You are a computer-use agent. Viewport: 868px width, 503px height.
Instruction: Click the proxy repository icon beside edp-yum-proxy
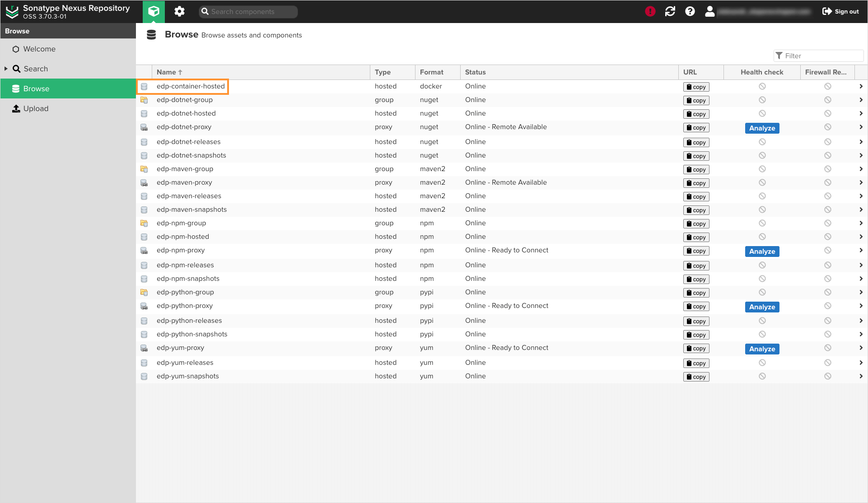point(144,348)
